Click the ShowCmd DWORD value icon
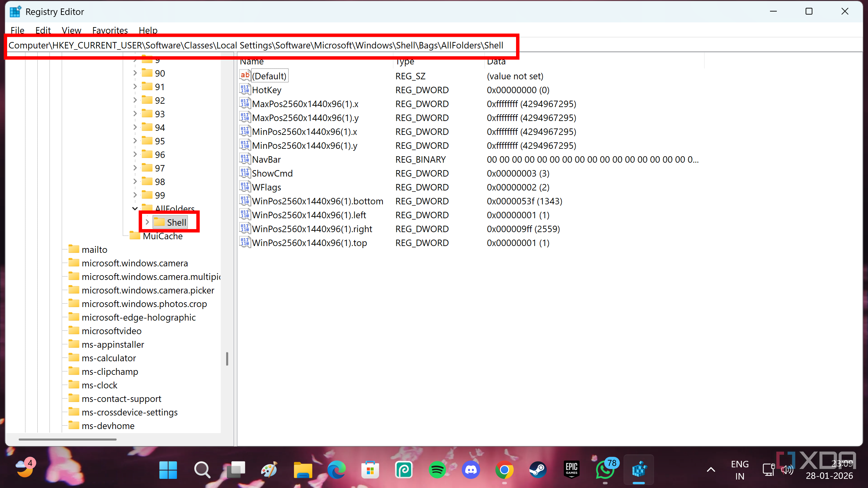The height and width of the screenshot is (488, 868). coord(245,173)
